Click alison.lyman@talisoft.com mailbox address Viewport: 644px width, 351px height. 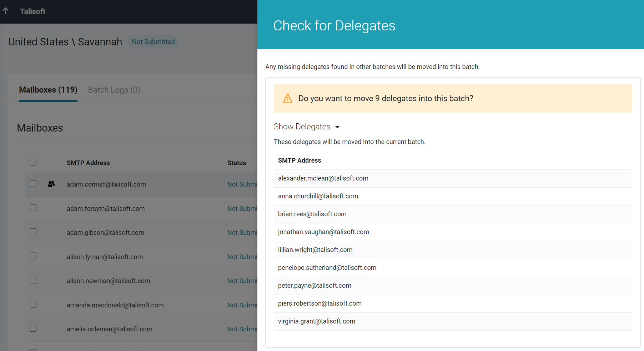pos(105,257)
